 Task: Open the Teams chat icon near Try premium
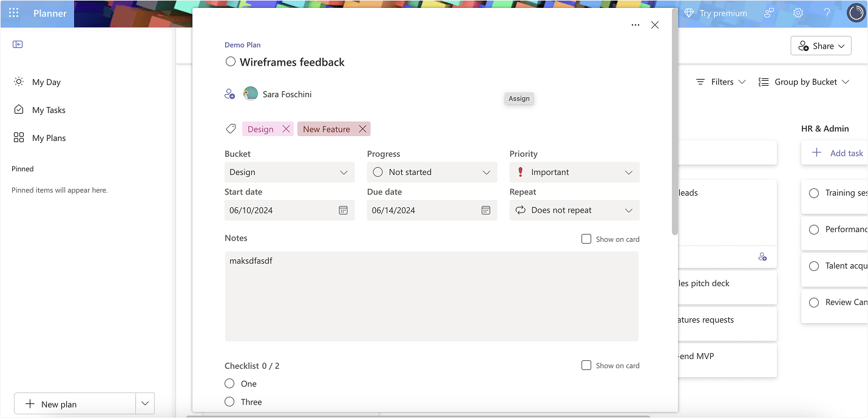point(768,13)
